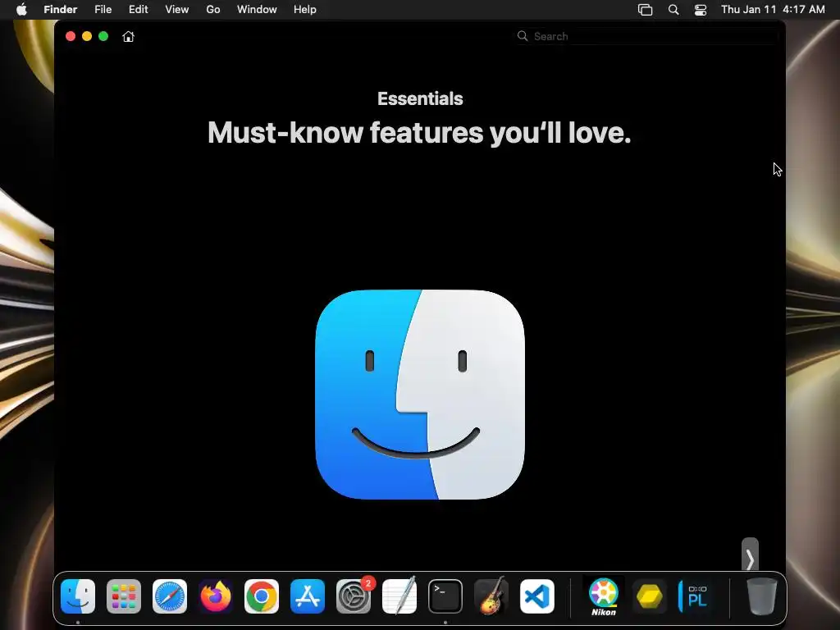Click the Home icon in the window toolbar
The width and height of the screenshot is (840, 630).
coord(128,36)
